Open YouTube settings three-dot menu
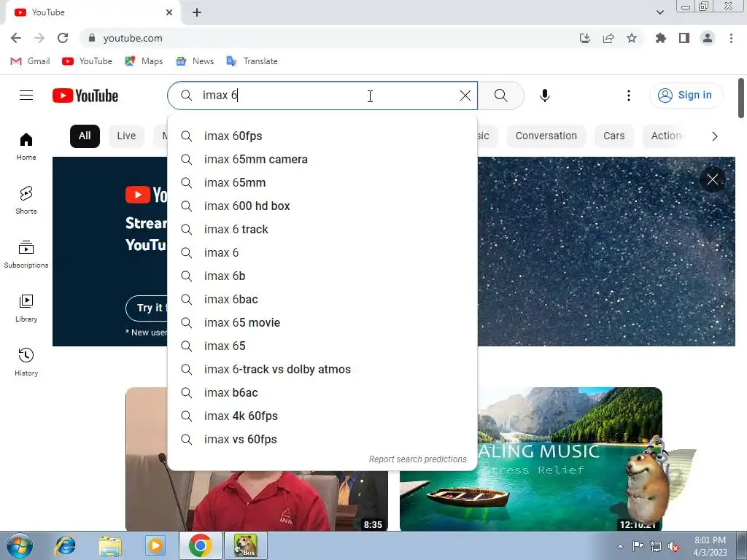Image resolution: width=747 pixels, height=560 pixels. (x=628, y=96)
